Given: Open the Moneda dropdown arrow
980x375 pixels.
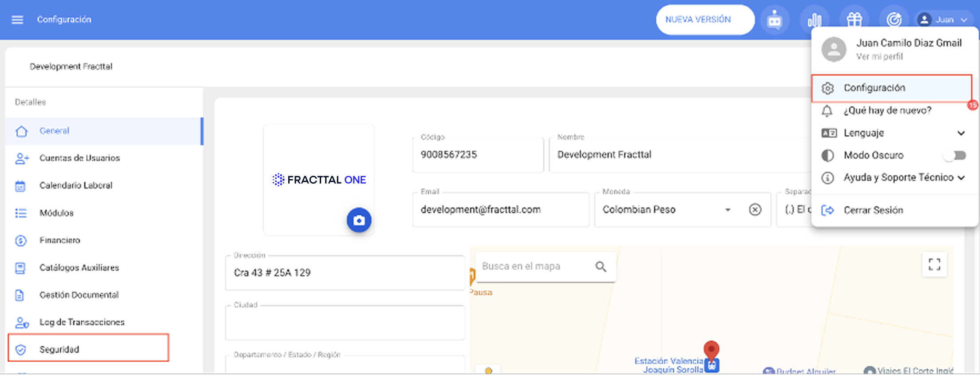Looking at the screenshot, I should coord(728,209).
